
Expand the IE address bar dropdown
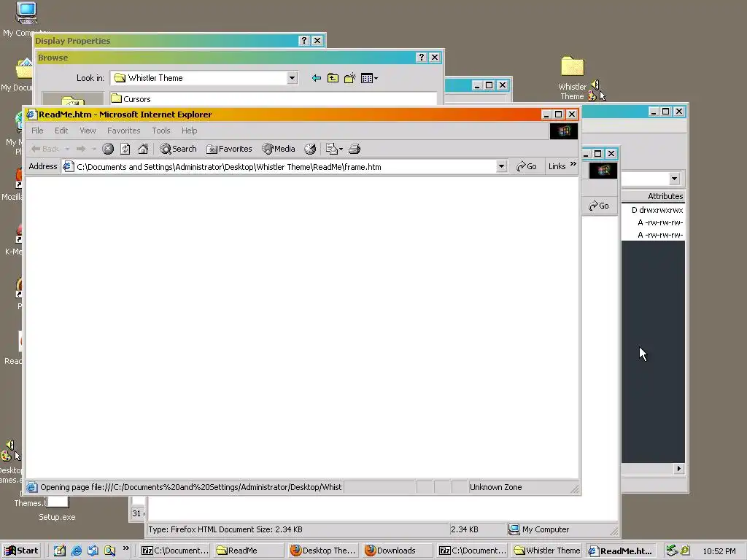501,167
